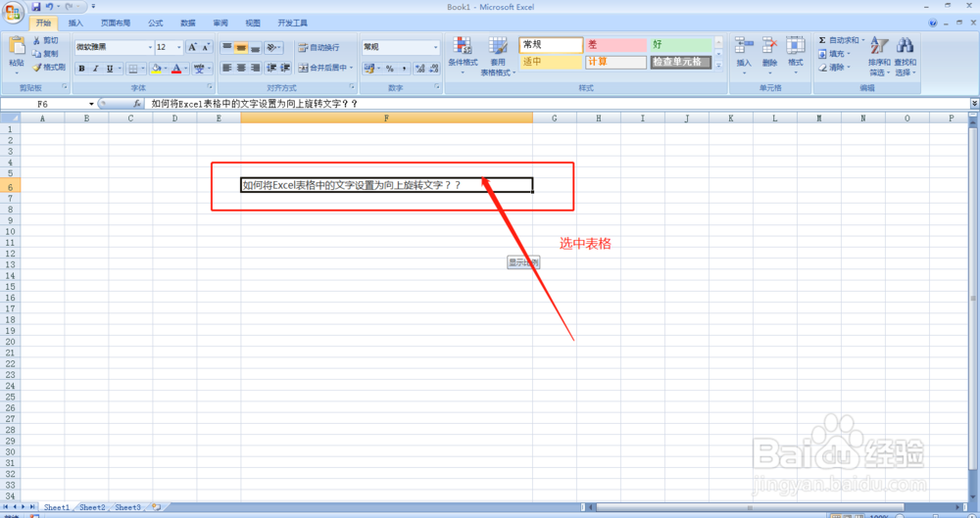Toggle Bottom Align vertical alignment
Image resolution: width=980 pixels, height=518 pixels.
[x=255, y=47]
